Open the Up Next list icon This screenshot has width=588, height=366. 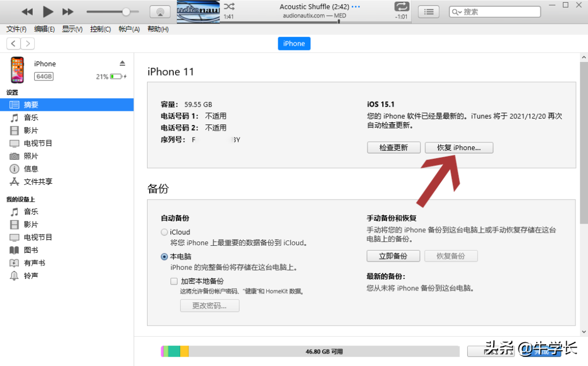pyautogui.click(x=428, y=11)
